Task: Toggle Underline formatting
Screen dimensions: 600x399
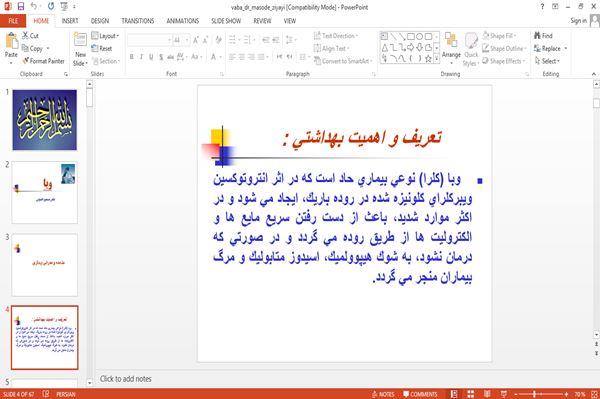Action: point(151,57)
